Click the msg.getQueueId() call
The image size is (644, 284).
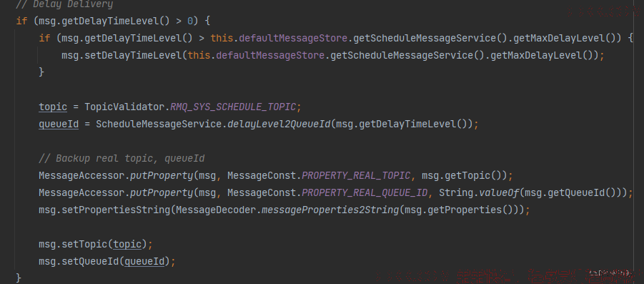click(572, 193)
